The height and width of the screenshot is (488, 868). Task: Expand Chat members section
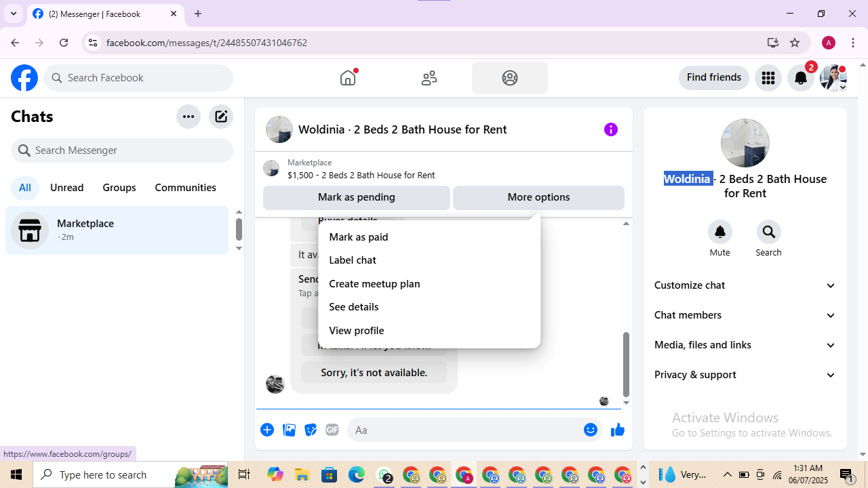tap(745, 315)
